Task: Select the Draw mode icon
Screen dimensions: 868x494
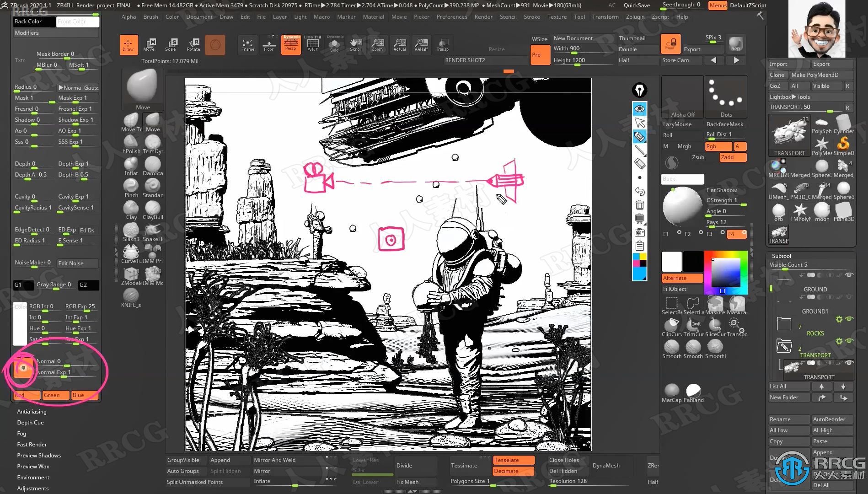Action: [x=129, y=44]
